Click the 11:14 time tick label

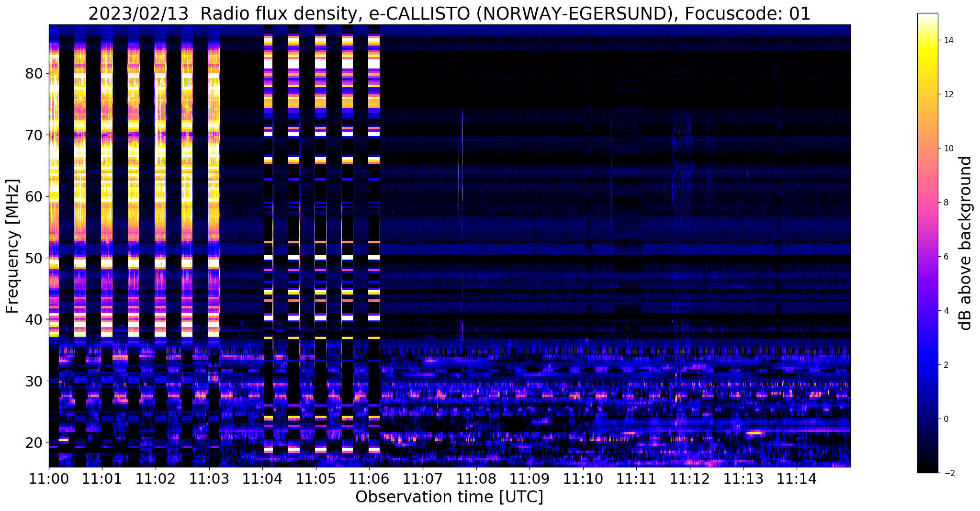click(797, 479)
